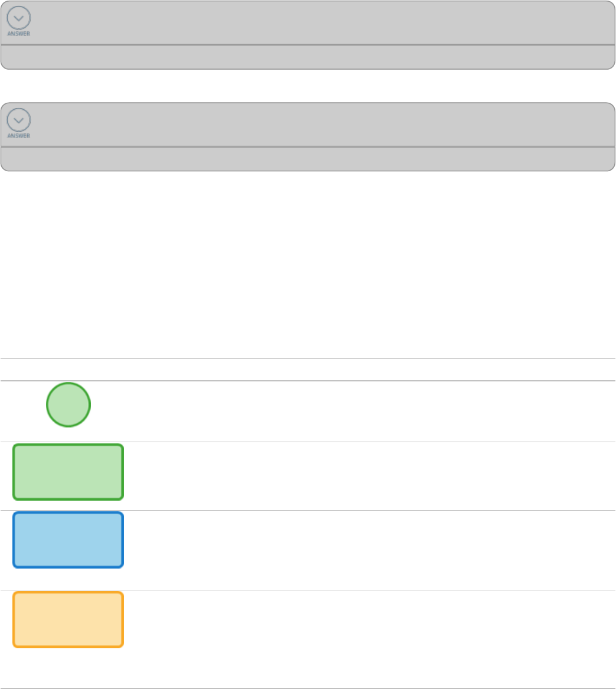The width and height of the screenshot is (616, 689).
Task: Select the green circle shape
Action: click(68, 404)
